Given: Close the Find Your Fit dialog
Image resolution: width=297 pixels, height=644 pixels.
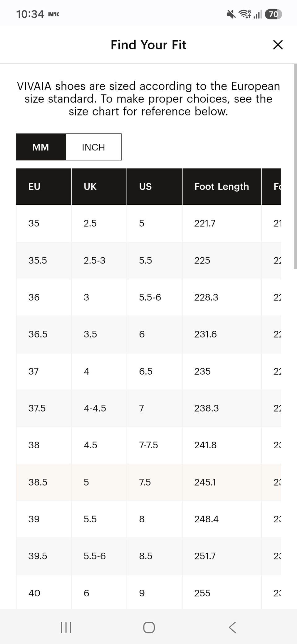Looking at the screenshot, I should (x=278, y=45).
